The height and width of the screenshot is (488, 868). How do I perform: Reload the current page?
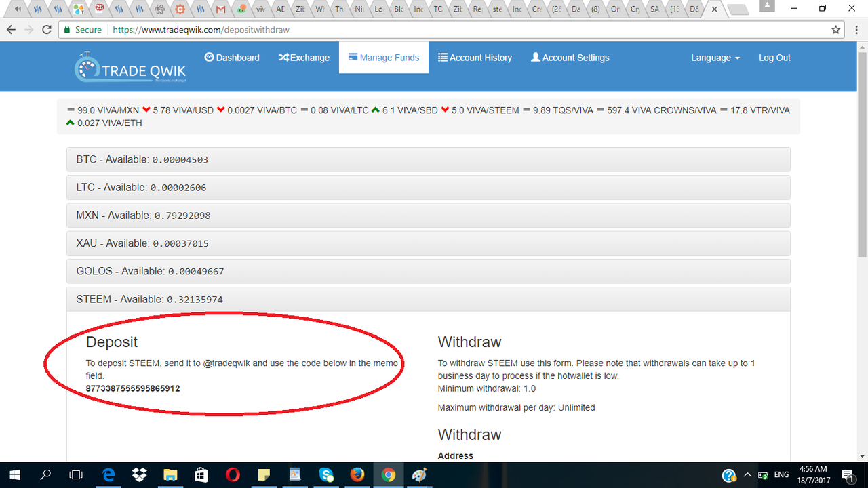pos(47,30)
